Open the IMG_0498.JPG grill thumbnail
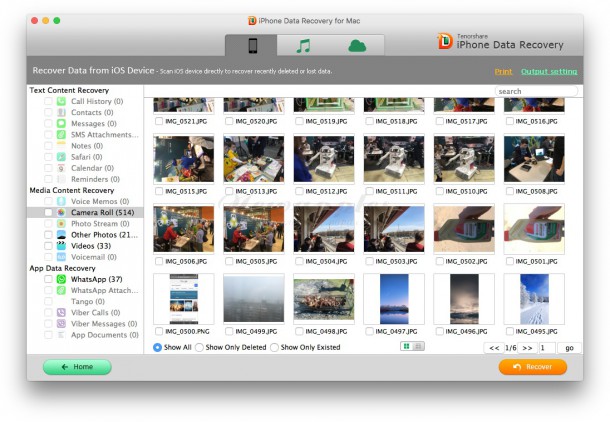The image size is (610, 422). click(x=324, y=299)
